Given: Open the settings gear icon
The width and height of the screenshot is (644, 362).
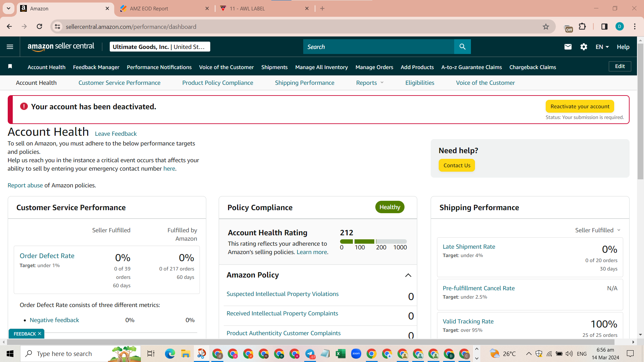Looking at the screenshot, I should click(584, 47).
